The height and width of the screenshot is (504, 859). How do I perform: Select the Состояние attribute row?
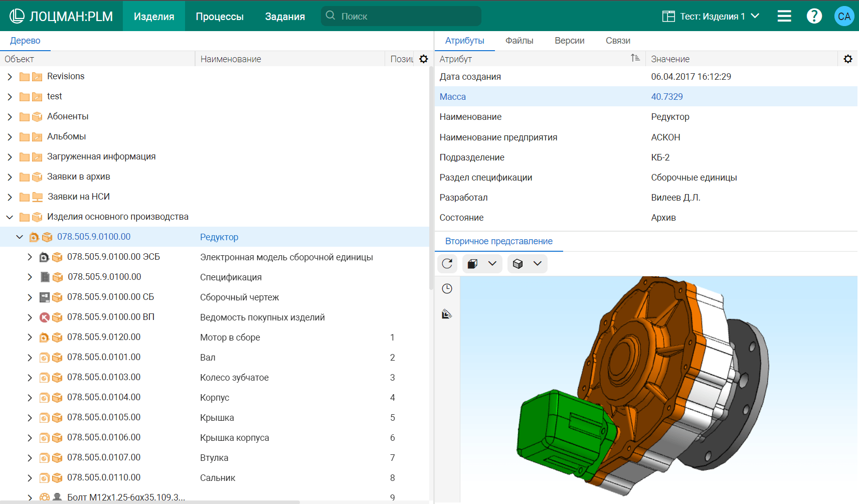coord(646,218)
